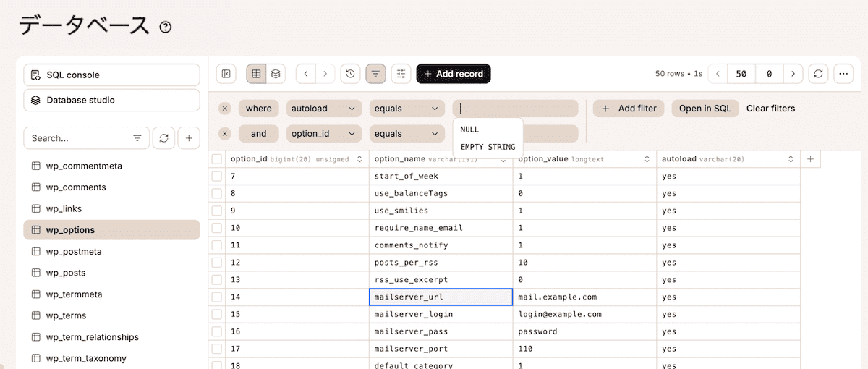Check the row 7 start_of_week checkbox
This screenshot has height=369, width=868.
(217, 177)
